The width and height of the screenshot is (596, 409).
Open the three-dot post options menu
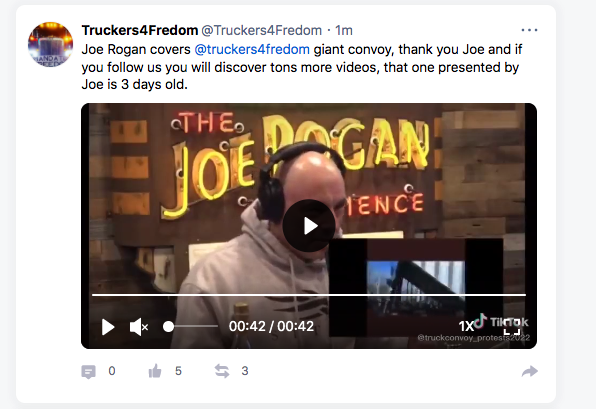(529, 30)
